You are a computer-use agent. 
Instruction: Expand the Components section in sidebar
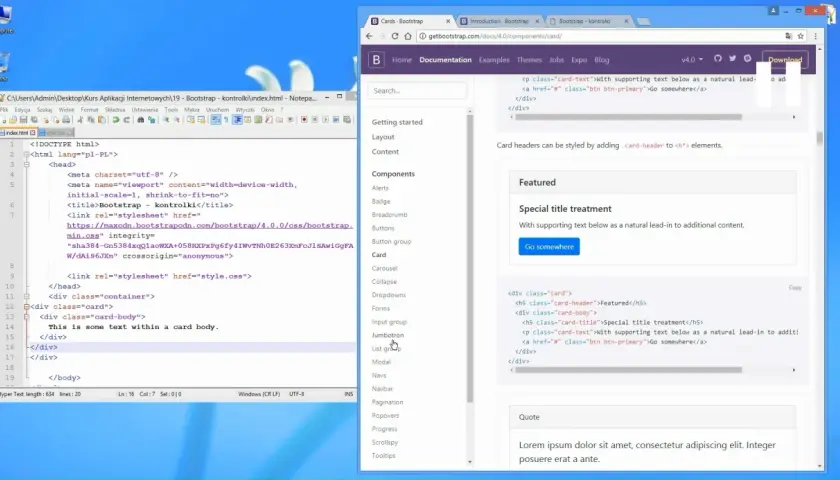pyautogui.click(x=393, y=174)
